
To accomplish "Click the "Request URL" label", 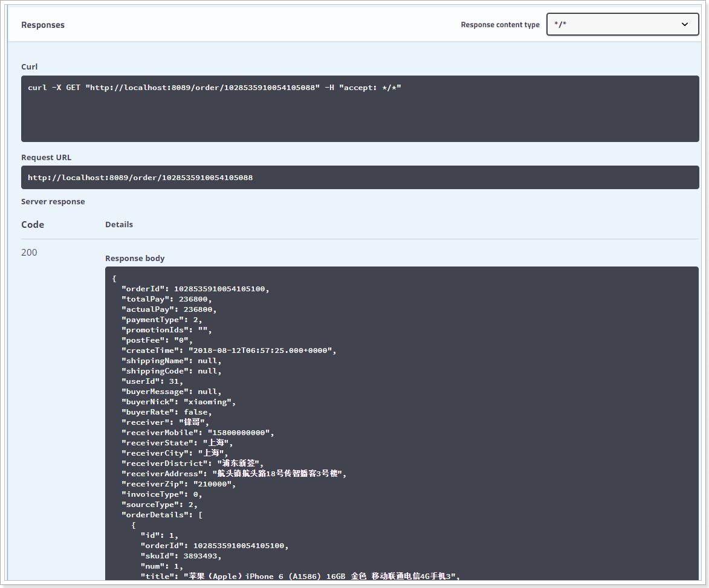I will point(46,157).
